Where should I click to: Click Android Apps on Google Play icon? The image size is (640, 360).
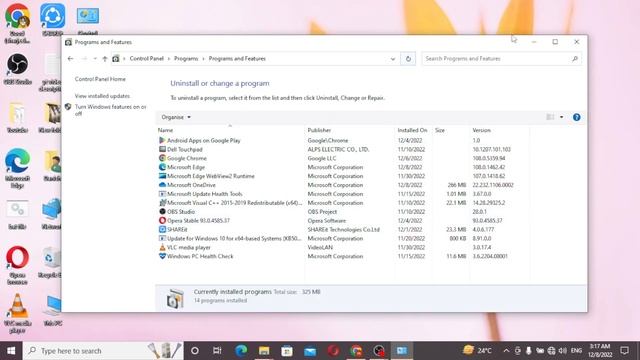point(162,140)
